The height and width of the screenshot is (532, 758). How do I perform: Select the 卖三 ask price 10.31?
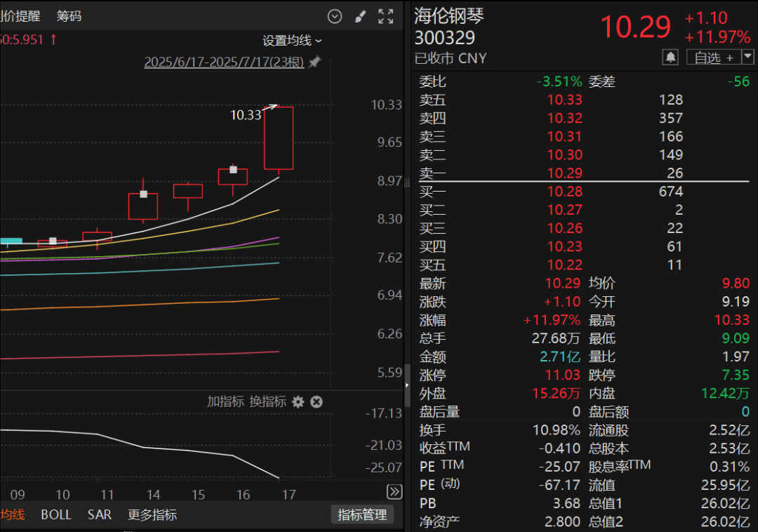(x=564, y=136)
